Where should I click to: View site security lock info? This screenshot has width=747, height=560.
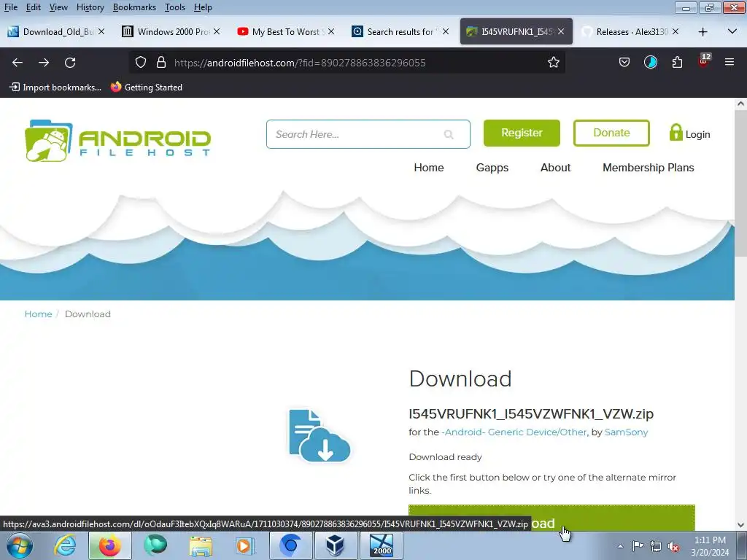pyautogui.click(x=161, y=63)
